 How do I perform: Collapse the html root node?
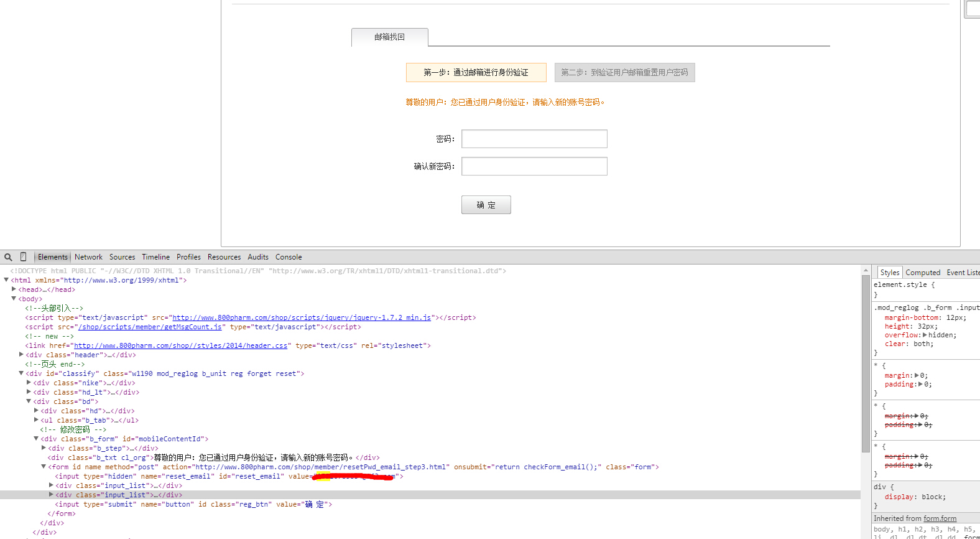(6, 280)
